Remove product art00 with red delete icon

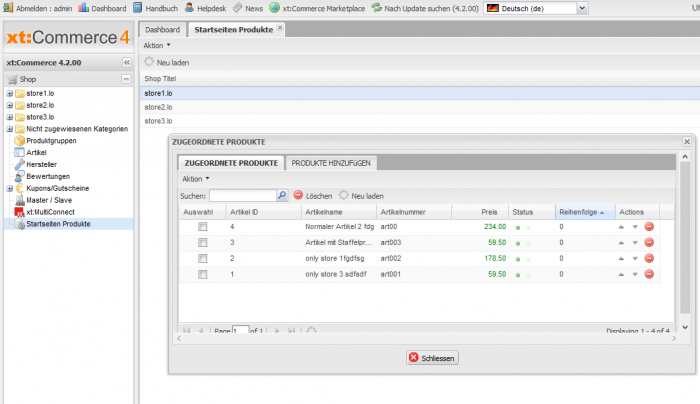click(x=649, y=227)
